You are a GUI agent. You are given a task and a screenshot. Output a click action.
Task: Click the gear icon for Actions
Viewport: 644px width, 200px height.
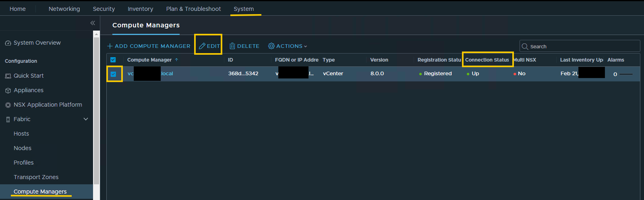coord(271,46)
